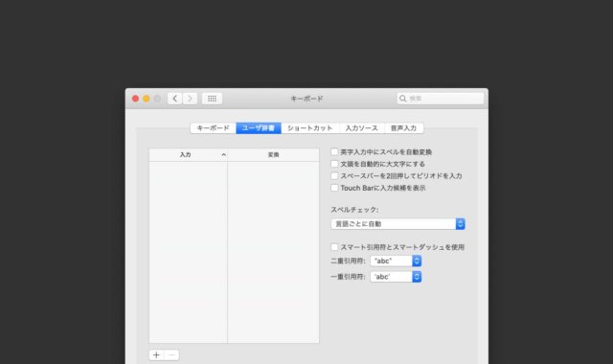Toggle Touch Barに入力候補を表示 checkbox
Image resolution: width=613 pixels, height=364 pixels.
coord(334,188)
